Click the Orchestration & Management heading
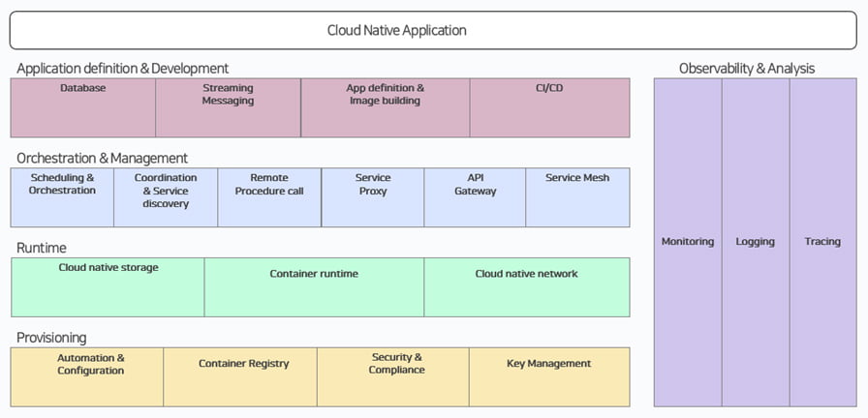868x418 pixels. pos(103,158)
